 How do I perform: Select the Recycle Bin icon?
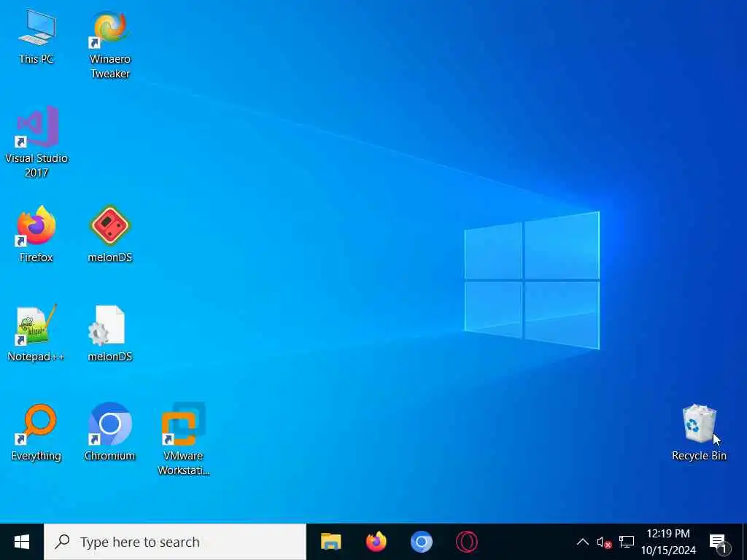[x=699, y=432]
